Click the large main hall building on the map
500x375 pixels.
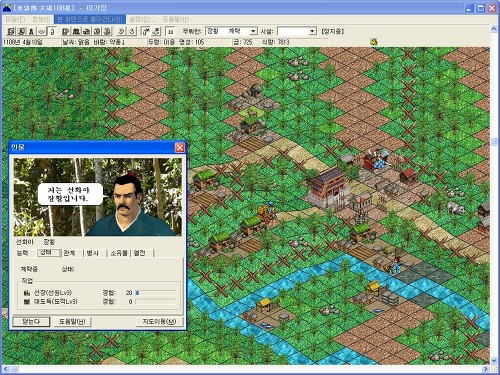[328, 188]
